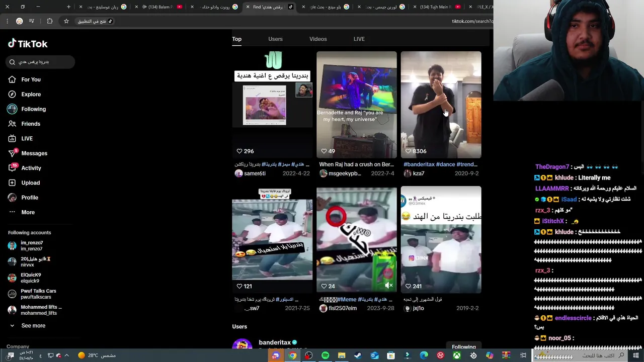Open the Chrome extensions puzzle icon
The width and height of the screenshot is (644, 362).
coord(49,21)
